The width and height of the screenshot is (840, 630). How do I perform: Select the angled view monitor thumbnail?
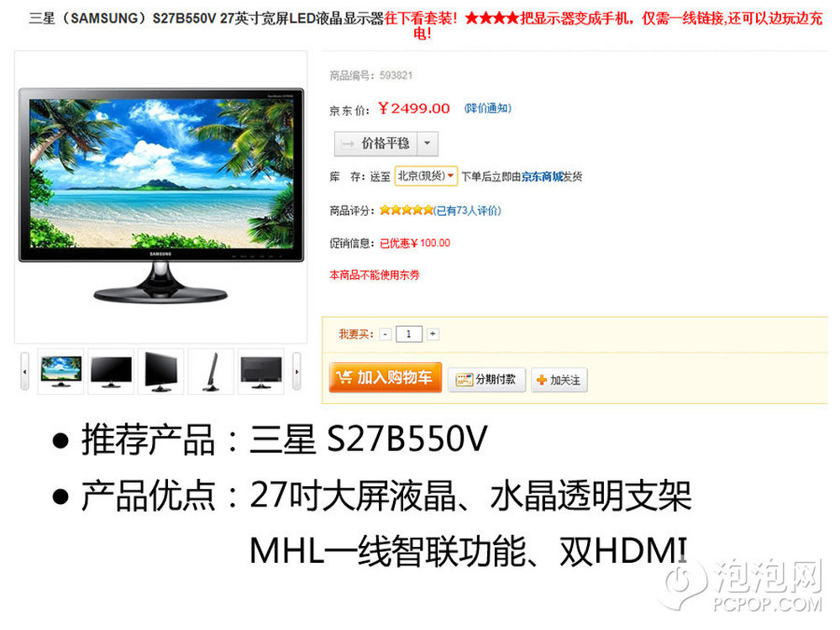(160, 371)
